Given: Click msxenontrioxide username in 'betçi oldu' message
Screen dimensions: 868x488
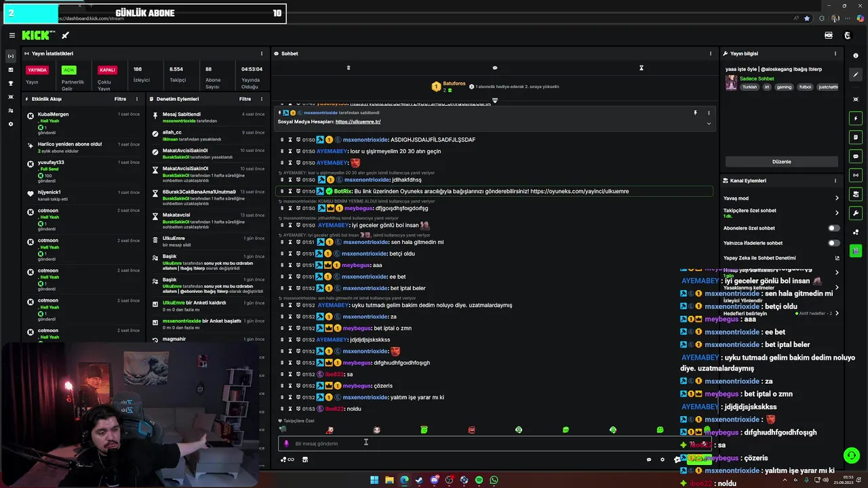Looking at the screenshot, I should 365,253.
